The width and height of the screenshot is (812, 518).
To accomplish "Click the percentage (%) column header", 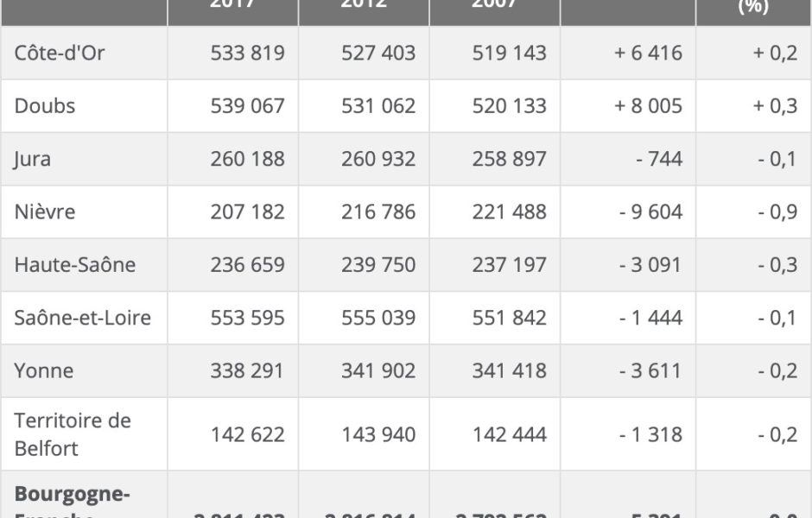I will point(753,6).
